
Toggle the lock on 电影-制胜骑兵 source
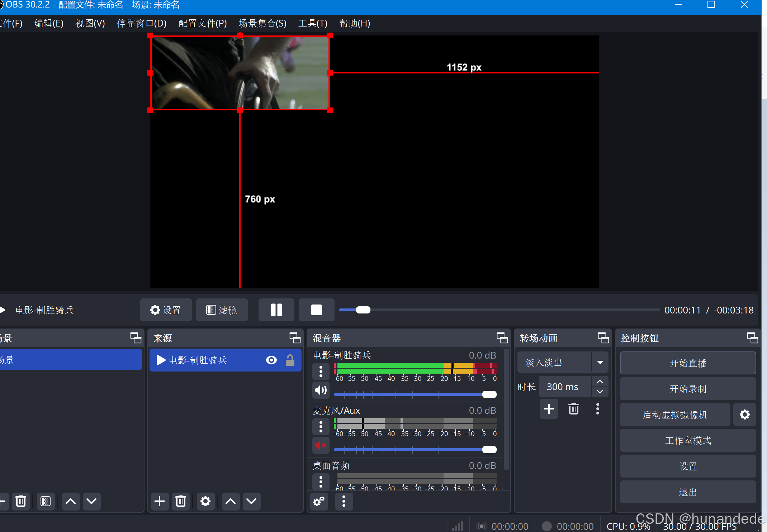[290, 360]
